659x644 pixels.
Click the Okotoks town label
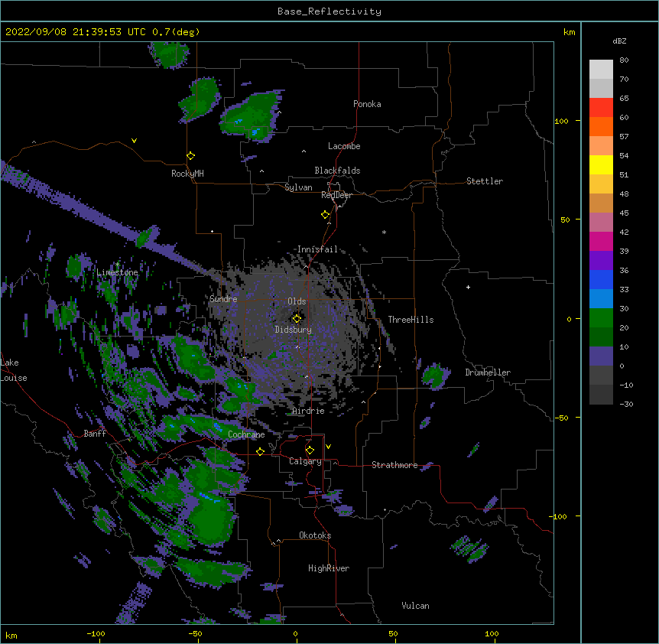pyautogui.click(x=315, y=535)
